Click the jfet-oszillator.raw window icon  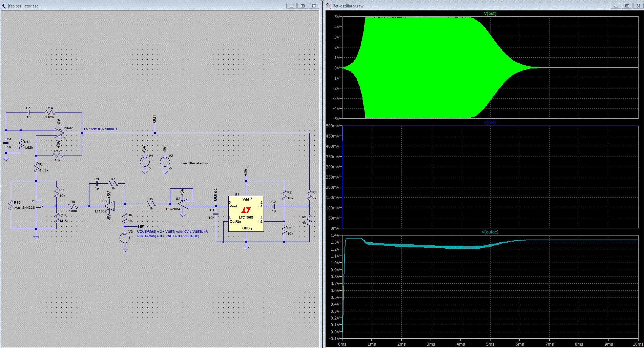click(329, 6)
